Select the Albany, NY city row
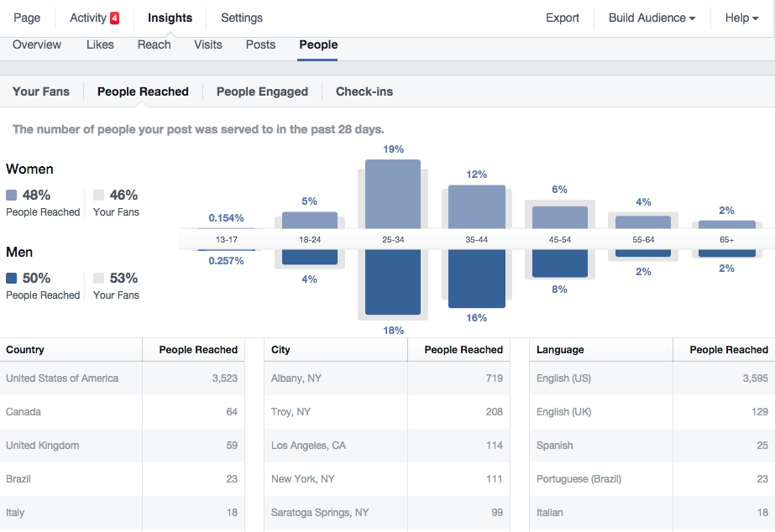 [386, 378]
